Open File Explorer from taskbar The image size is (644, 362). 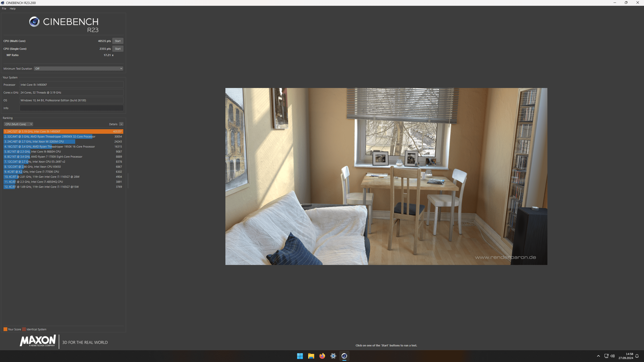tap(311, 356)
